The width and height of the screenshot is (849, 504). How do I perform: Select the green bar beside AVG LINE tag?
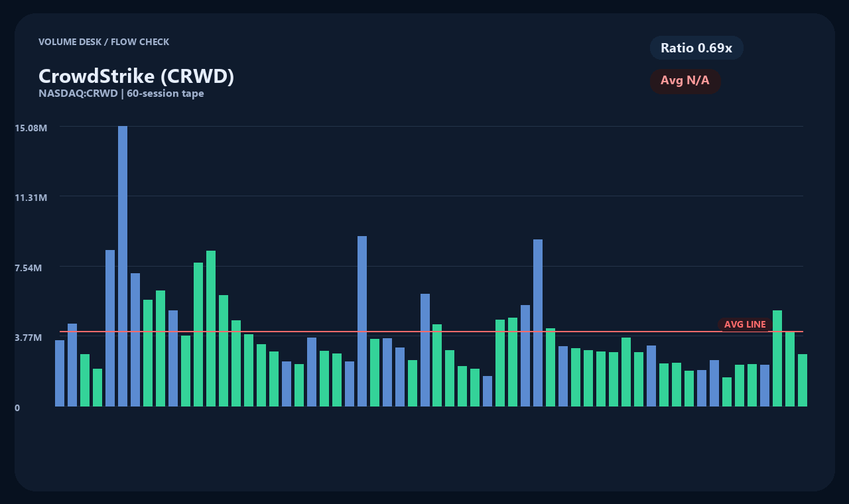pos(777,358)
